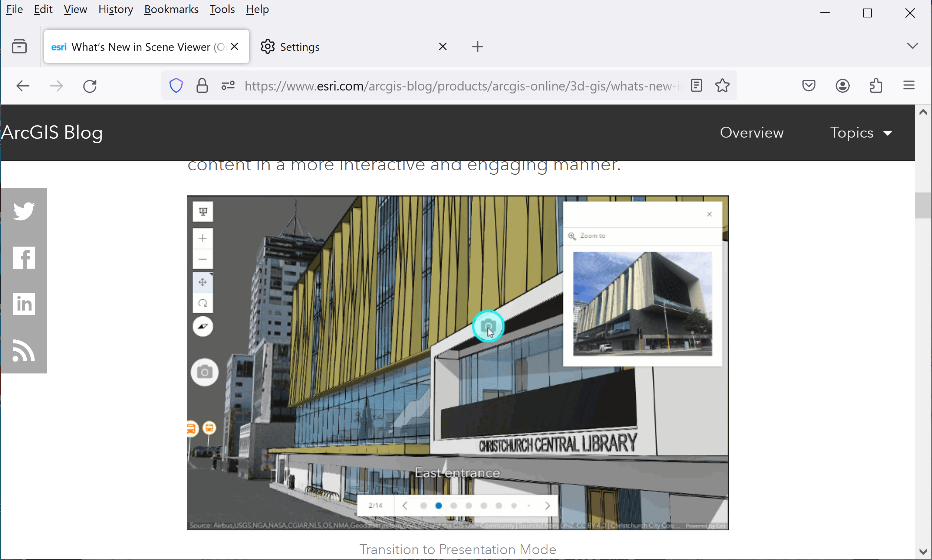The height and width of the screenshot is (560, 932).
Task: Click the Transition to Presentation Mode caption
Action: tap(458, 550)
